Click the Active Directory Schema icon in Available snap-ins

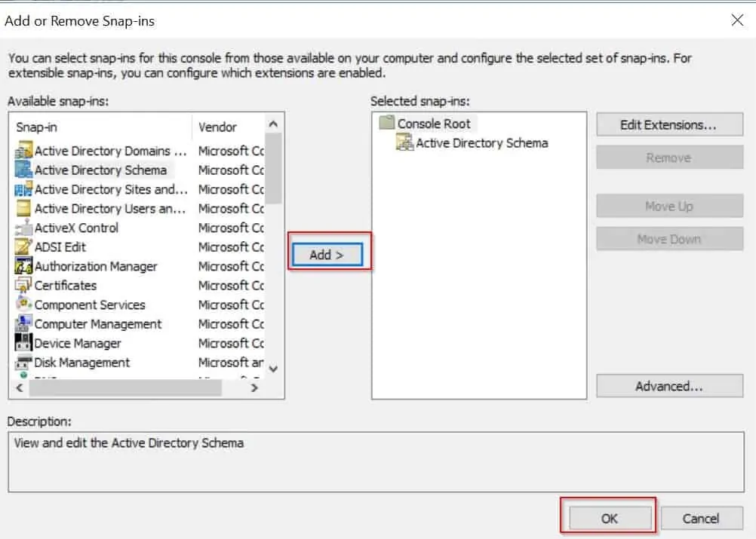[x=23, y=170]
